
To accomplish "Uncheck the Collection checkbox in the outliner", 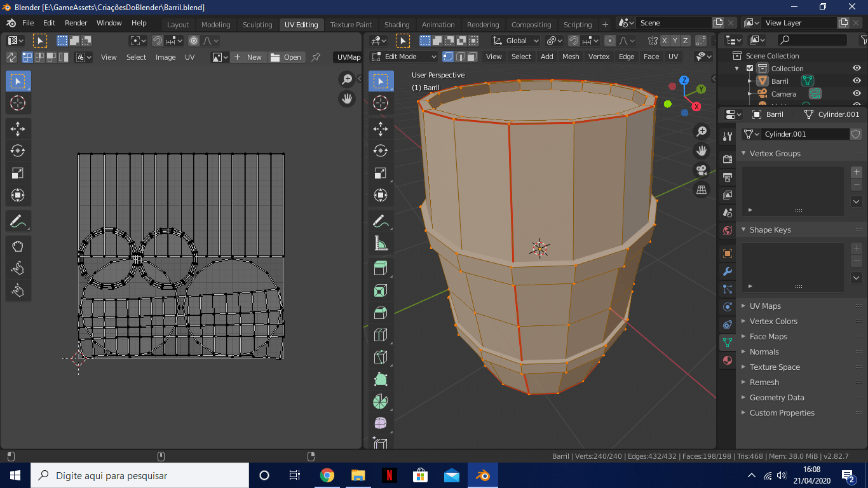I will pyautogui.click(x=750, y=69).
